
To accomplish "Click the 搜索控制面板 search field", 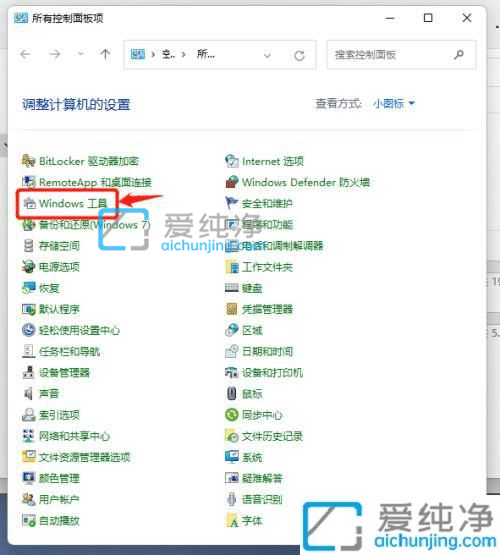I will click(401, 55).
